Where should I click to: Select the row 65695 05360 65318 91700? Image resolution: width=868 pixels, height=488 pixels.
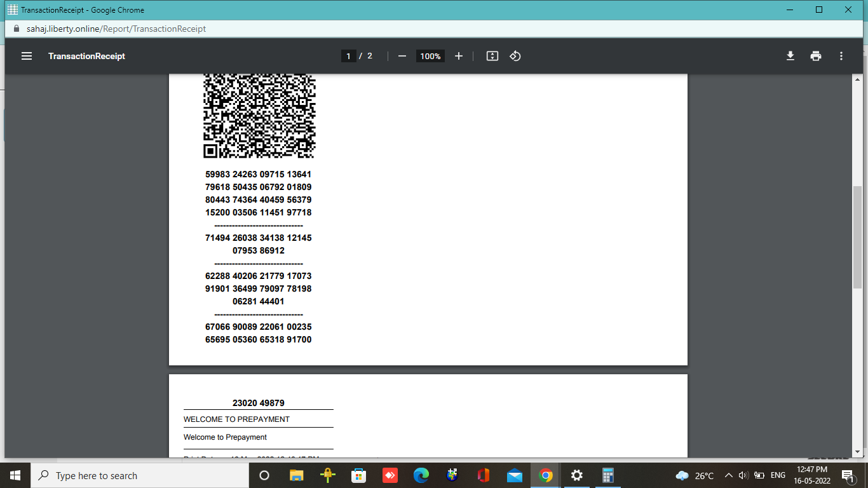(x=259, y=339)
